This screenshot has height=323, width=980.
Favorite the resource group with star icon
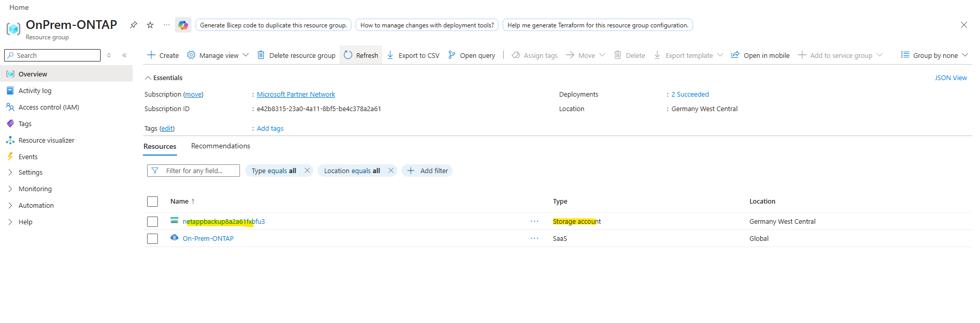tap(150, 25)
